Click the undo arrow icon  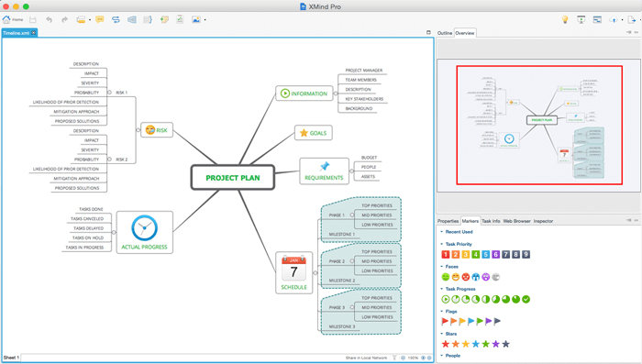click(50, 19)
